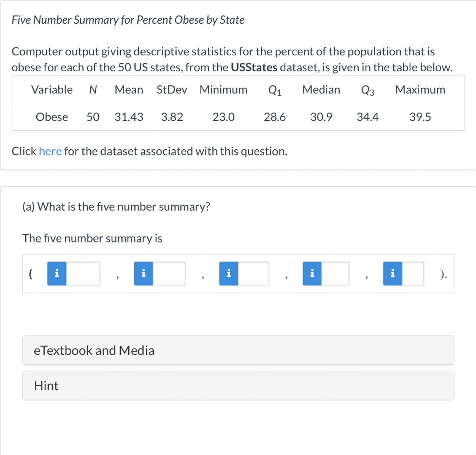Click the Obese row label in table
This screenshot has width=476, height=455.
pos(52,117)
